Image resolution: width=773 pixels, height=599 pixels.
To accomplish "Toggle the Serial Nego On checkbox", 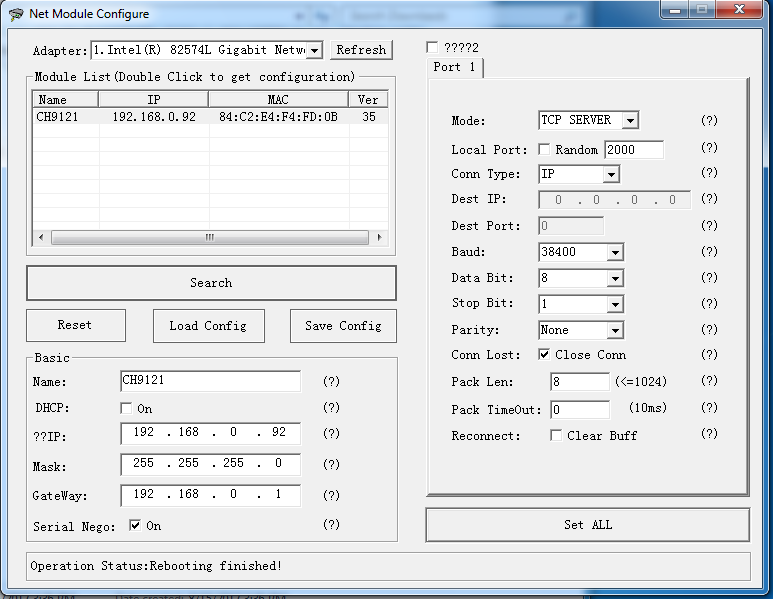I will [135, 526].
